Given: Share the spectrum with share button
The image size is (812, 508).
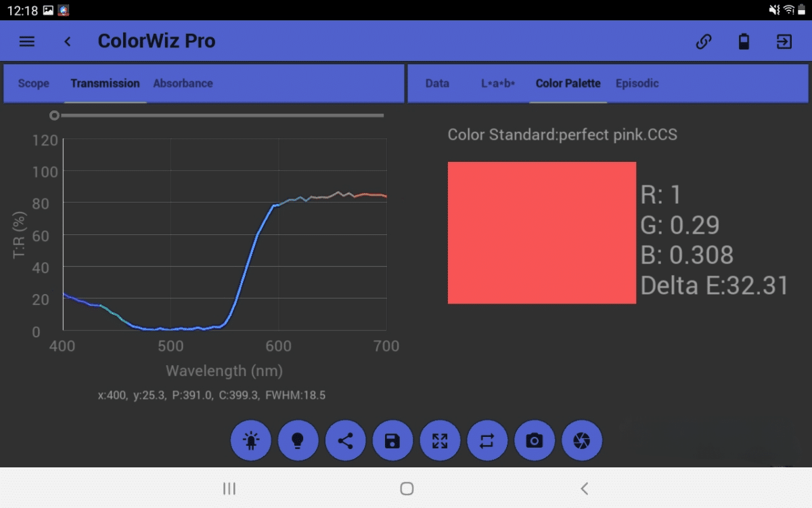Looking at the screenshot, I should click(345, 441).
